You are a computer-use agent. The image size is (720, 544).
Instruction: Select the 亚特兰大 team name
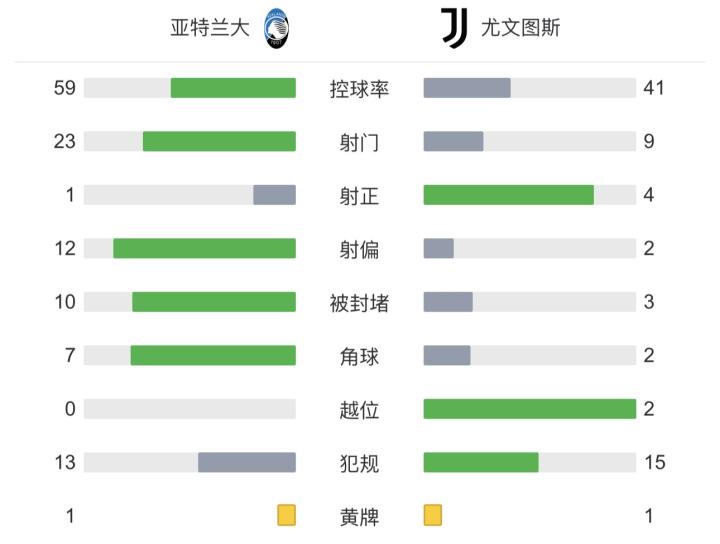point(210,28)
